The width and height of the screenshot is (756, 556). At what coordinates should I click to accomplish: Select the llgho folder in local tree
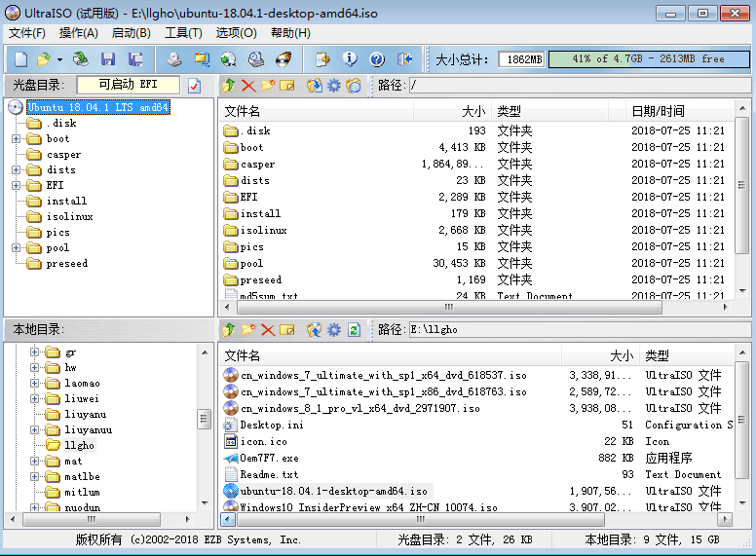pyautogui.click(x=80, y=446)
